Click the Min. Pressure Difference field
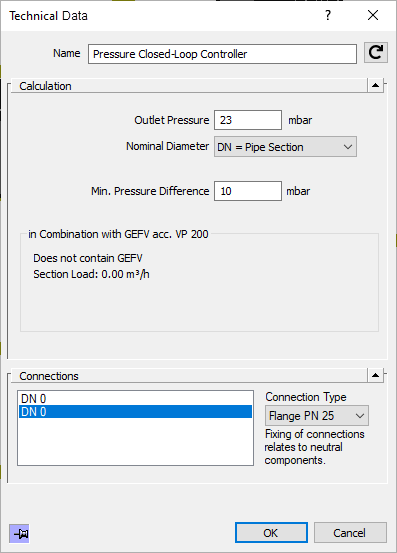Screen dimensions: 397x553 pos(248,191)
